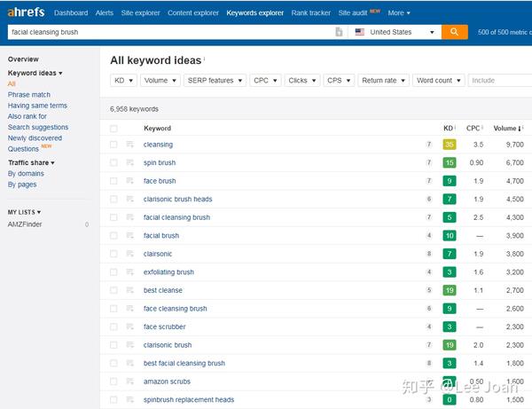Collapse the Traffic share section
The image size is (532, 409).
[31, 162]
